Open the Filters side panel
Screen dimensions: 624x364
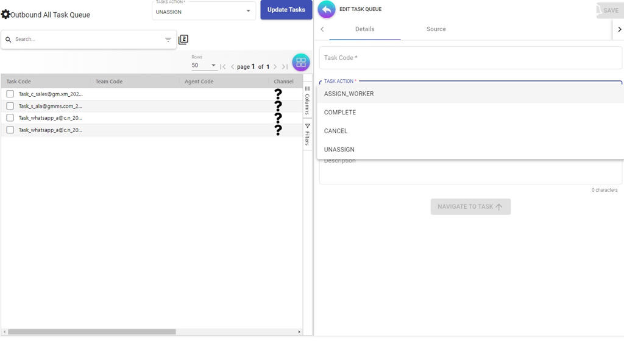click(307, 135)
